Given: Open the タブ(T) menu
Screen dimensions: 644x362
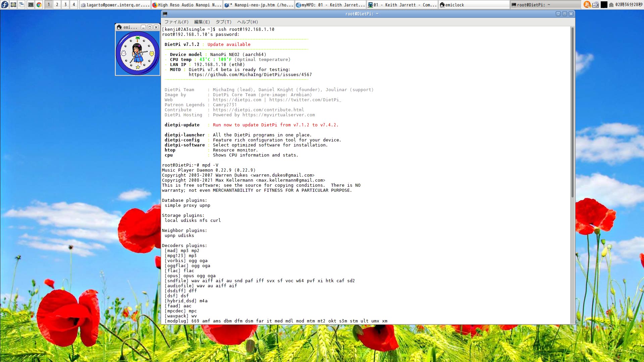Looking at the screenshot, I should tap(223, 22).
